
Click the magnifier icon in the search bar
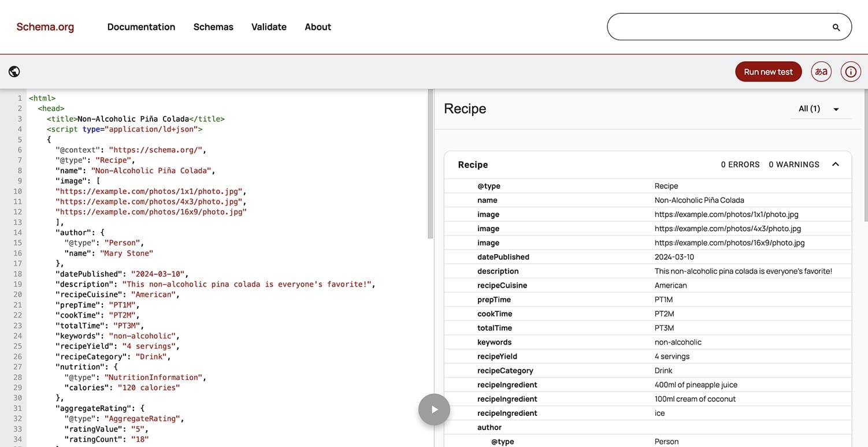pyautogui.click(x=836, y=27)
